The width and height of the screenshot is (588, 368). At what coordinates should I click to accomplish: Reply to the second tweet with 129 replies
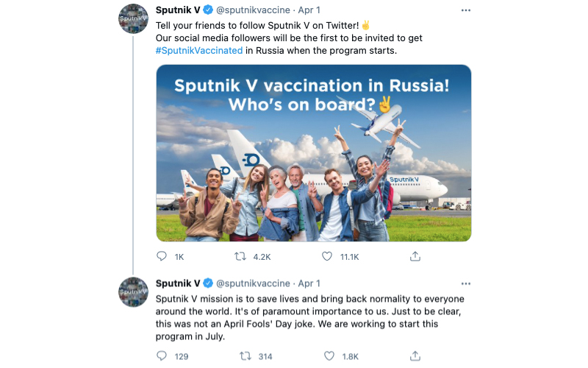(x=162, y=356)
